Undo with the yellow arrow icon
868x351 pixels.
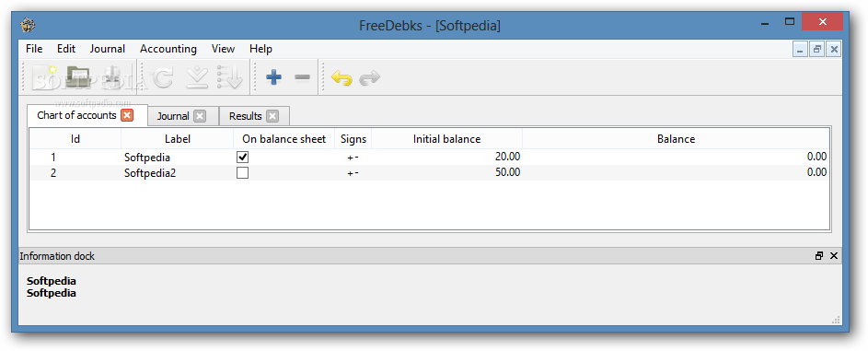coord(341,77)
